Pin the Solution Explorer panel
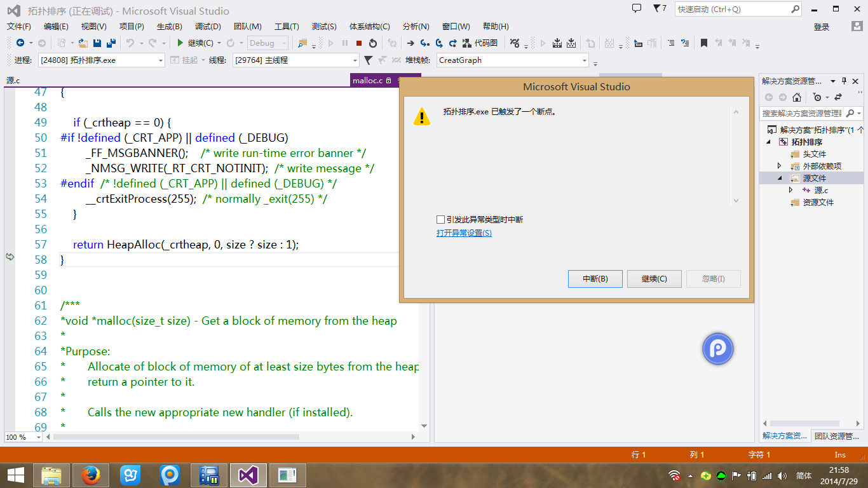The height and width of the screenshot is (488, 868). pos(844,81)
